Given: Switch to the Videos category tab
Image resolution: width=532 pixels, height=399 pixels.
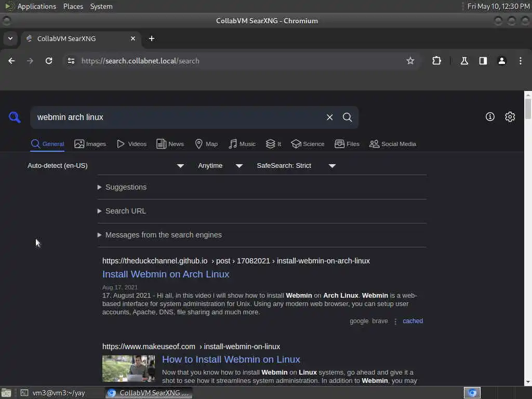Looking at the screenshot, I should click(x=131, y=144).
